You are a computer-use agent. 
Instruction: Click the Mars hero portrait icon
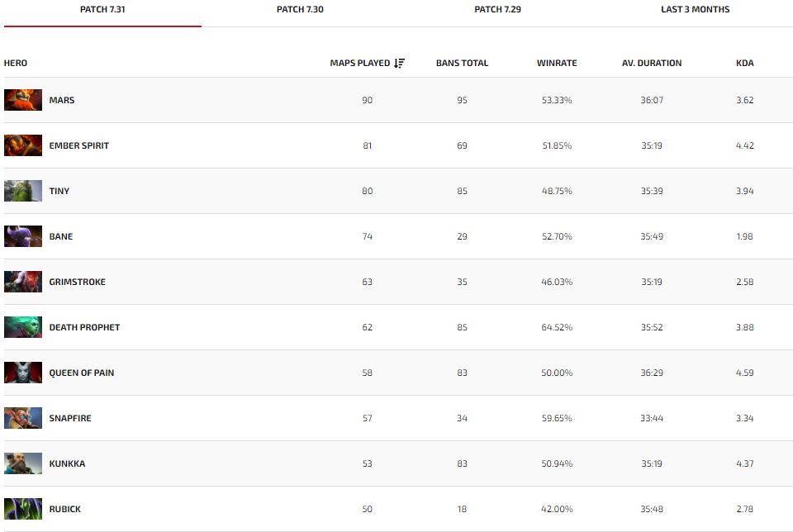(x=23, y=100)
